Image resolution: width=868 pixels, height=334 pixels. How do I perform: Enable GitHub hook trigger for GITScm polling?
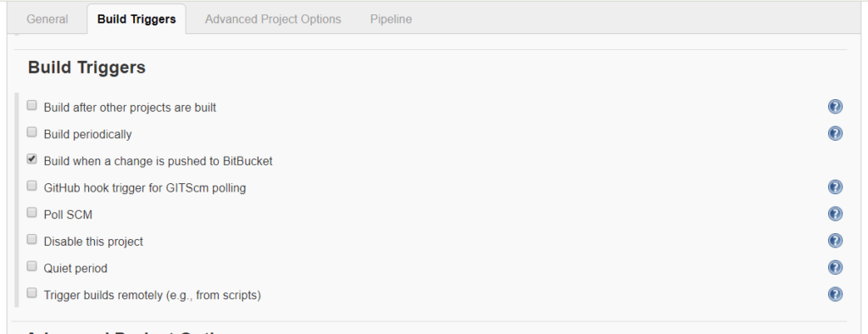32,186
